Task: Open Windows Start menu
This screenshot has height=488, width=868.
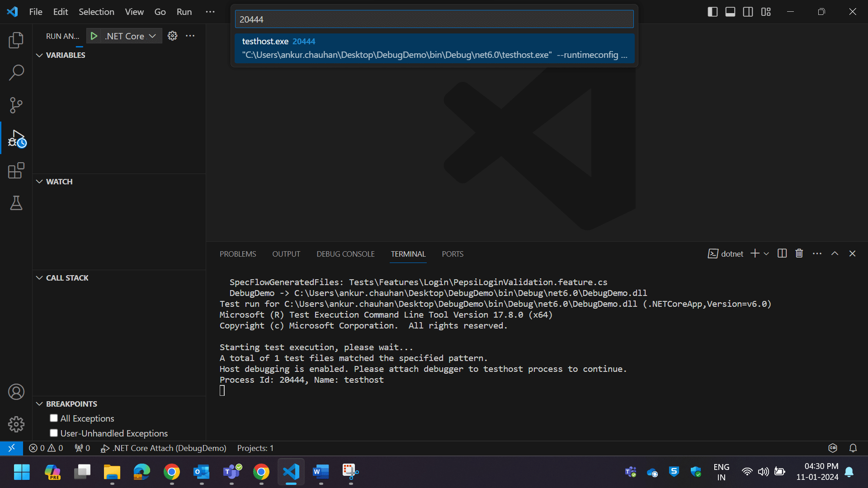Action: point(22,472)
